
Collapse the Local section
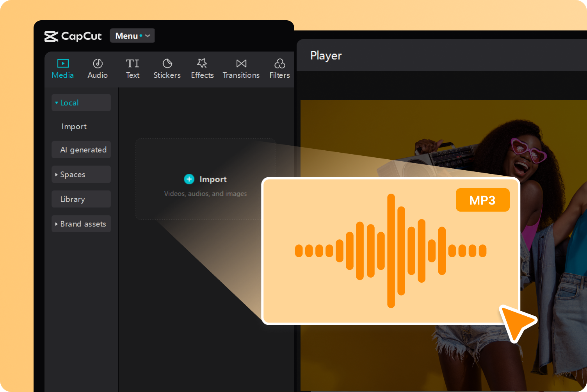click(69, 103)
